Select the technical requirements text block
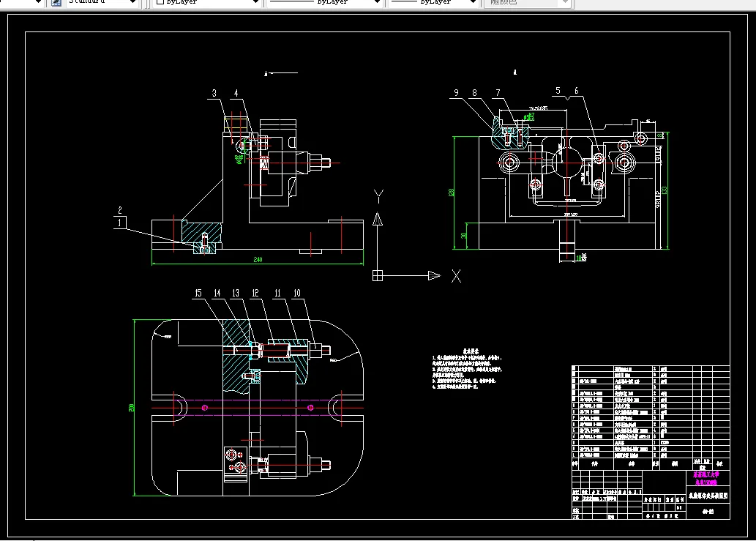 point(468,370)
